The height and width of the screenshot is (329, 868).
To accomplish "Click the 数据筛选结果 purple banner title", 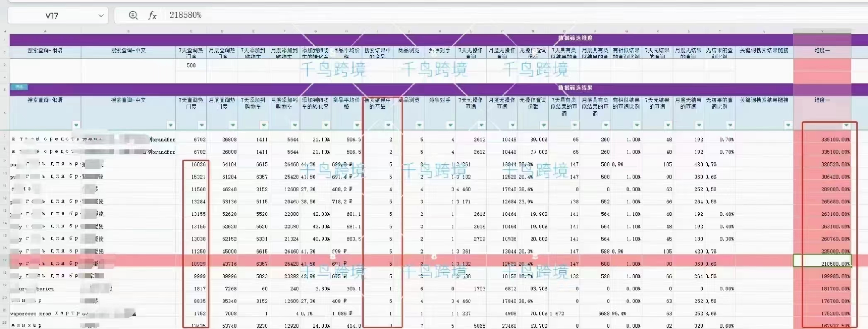I will (x=575, y=88).
